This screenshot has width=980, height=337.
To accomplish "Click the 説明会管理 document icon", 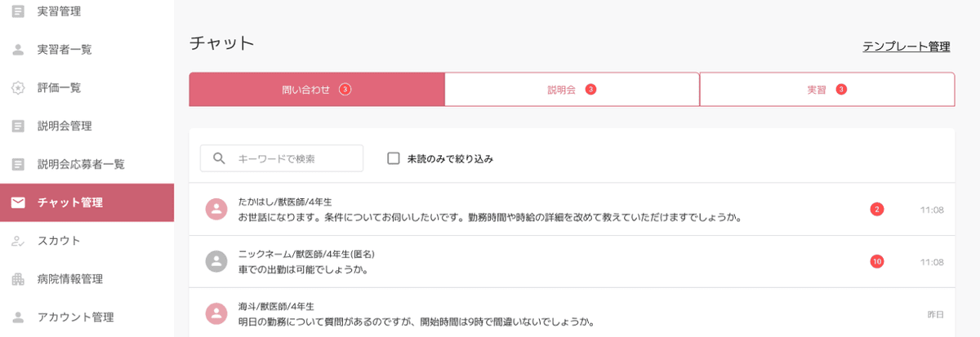I will tap(18, 126).
